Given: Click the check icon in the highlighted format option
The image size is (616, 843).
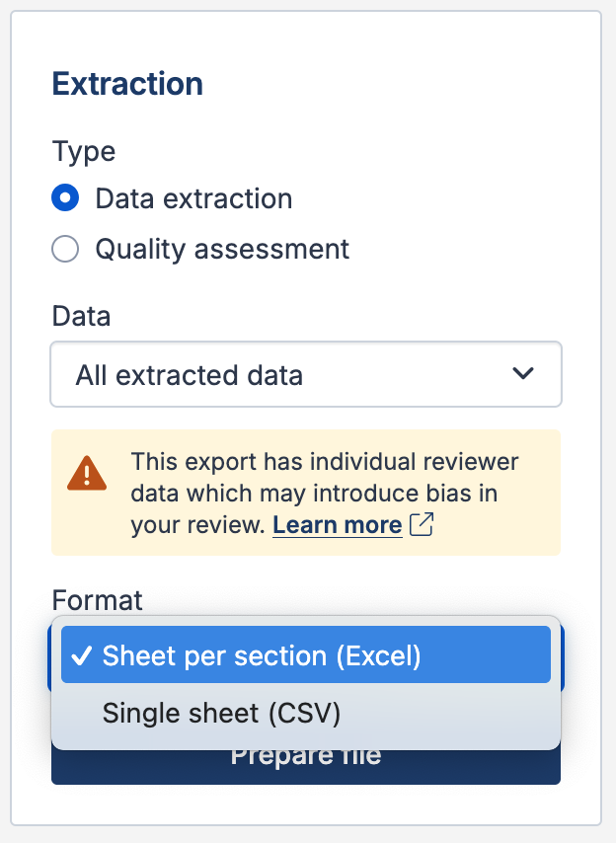Looking at the screenshot, I should [84, 653].
